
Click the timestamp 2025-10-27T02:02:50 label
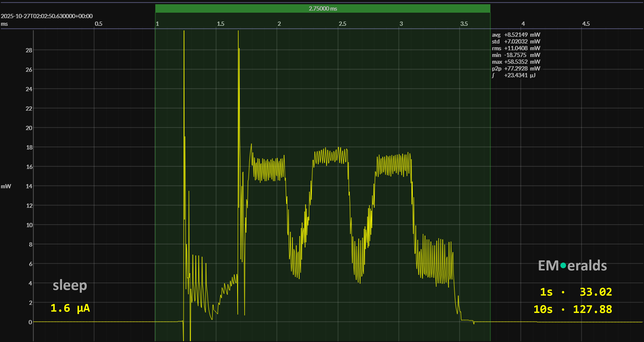click(47, 16)
